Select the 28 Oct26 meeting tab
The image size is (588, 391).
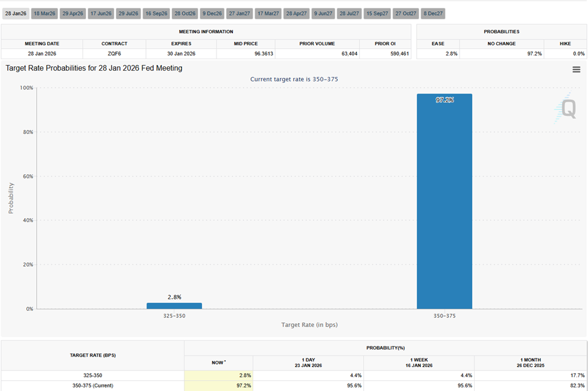click(x=185, y=13)
